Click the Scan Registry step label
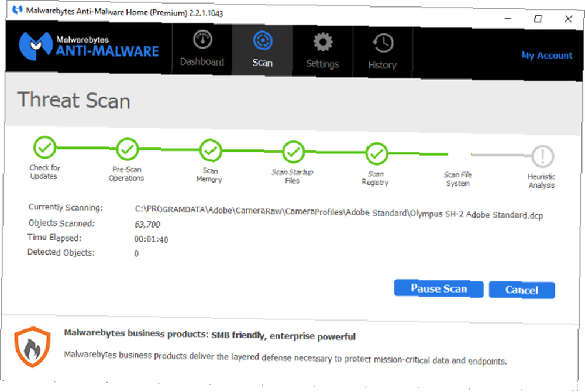 point(376,178)
